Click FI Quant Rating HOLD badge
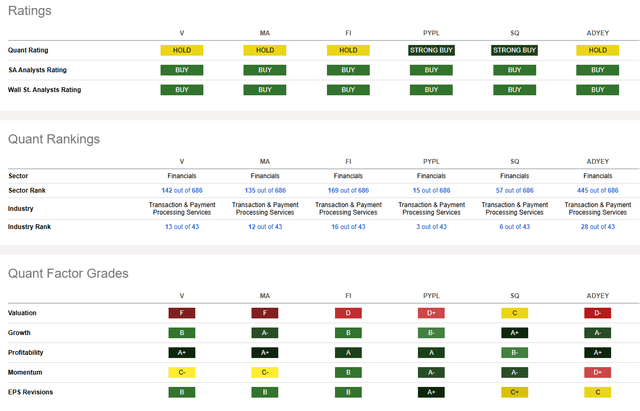The height and width of the screenshot is (411, 640). click(x=348, y=50)
